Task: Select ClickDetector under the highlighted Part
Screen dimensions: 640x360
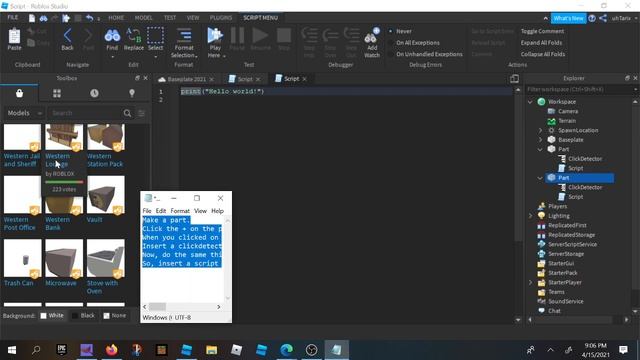Action: click(x=585, y=187)
